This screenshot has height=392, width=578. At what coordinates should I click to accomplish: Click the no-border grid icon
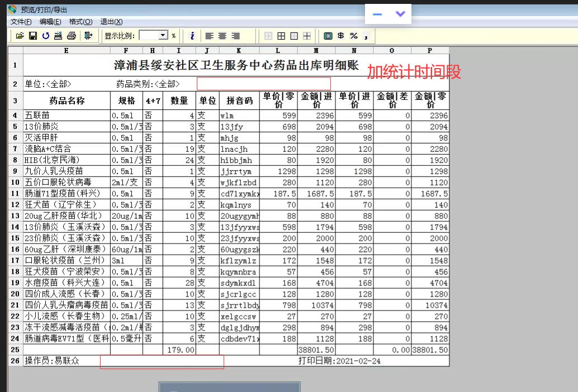268,36
